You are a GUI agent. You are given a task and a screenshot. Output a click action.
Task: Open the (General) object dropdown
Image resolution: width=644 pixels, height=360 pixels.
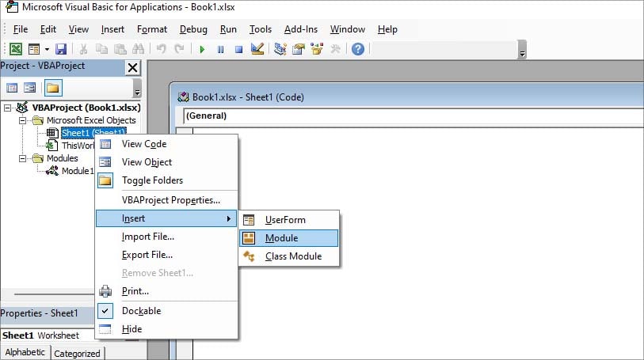(x=413, y=116)
